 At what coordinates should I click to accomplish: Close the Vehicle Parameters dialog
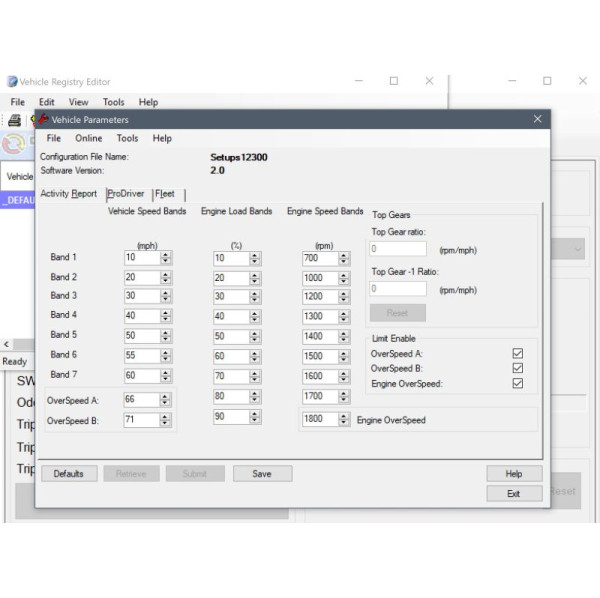[x=537, y=119]
